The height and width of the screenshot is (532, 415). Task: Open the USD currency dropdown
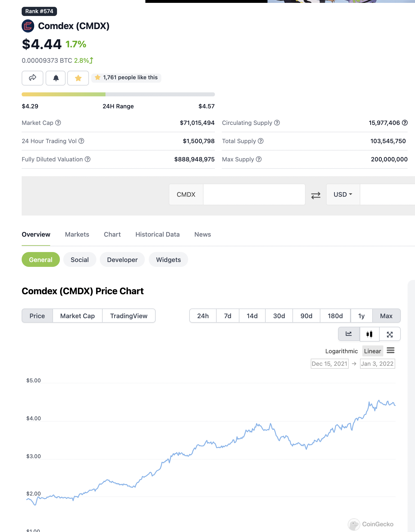click(x=343, y=194)
